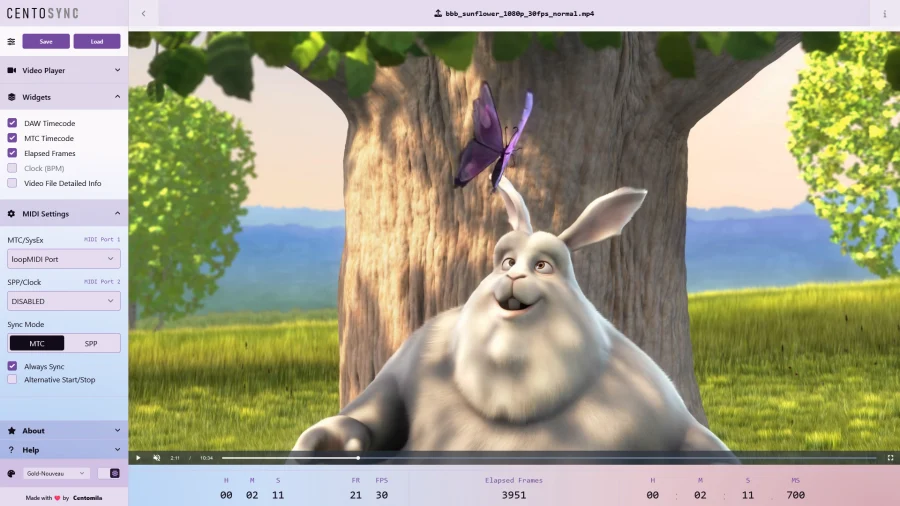
Task: Click the theme palette icon
Action: 11,473
